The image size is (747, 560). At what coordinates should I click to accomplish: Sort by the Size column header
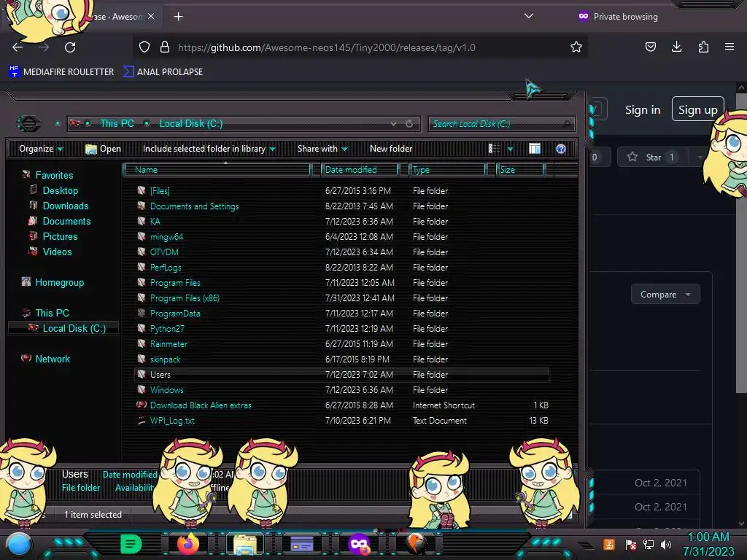tap(520, 169)
